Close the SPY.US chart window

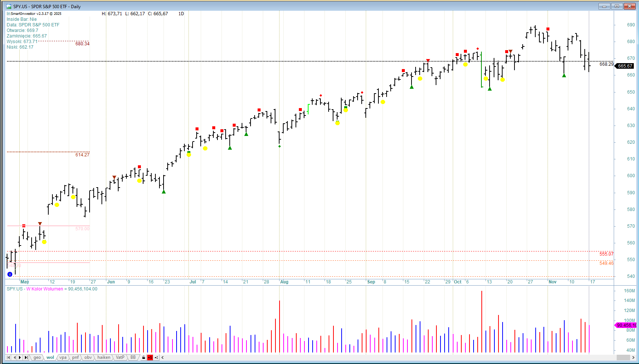click(630, 6)
